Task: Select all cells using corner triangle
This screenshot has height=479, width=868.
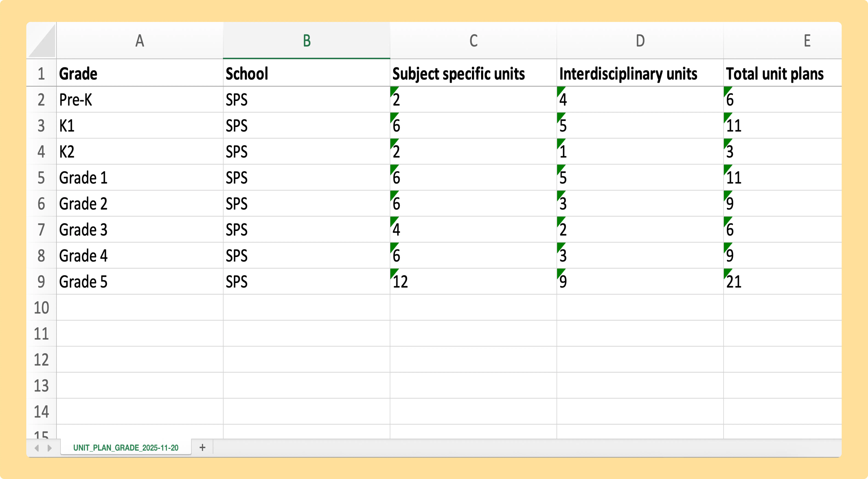Action: (42, 40)
